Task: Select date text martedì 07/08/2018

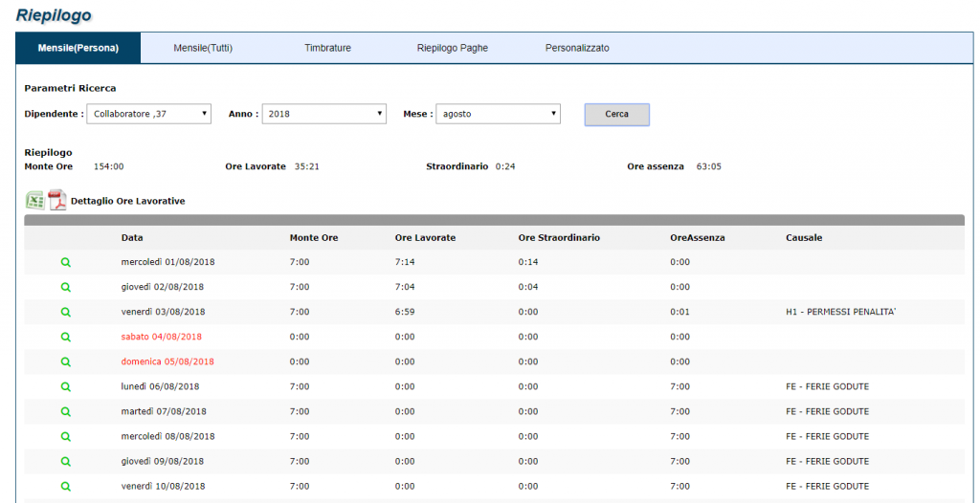Action: pyautogui.click(x=163, y=412)
